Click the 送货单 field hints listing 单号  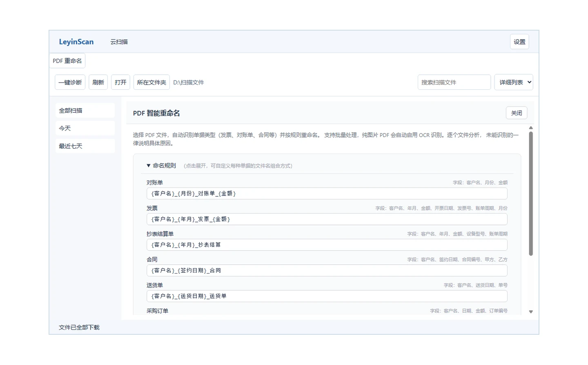[476, 285]
